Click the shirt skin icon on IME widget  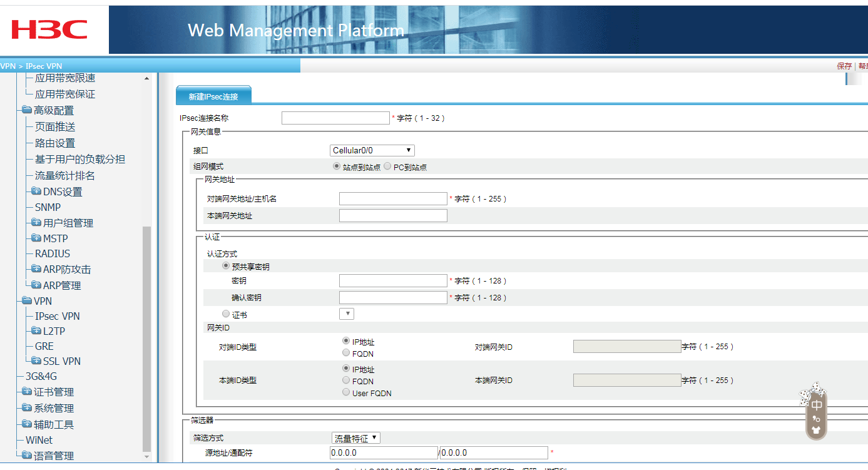click(817, 430)
